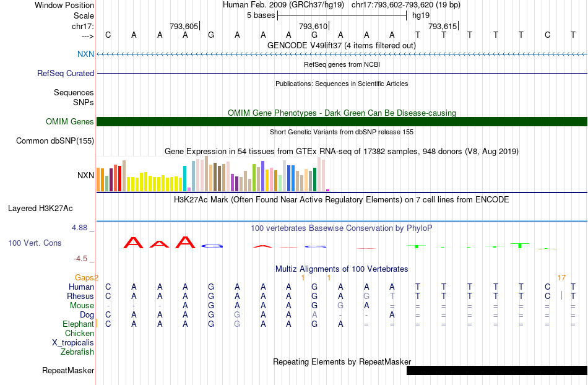This screenshot has height=385, width=588.
Task: Click the Zebrafish alignment row label
Action: click(77, 352)
